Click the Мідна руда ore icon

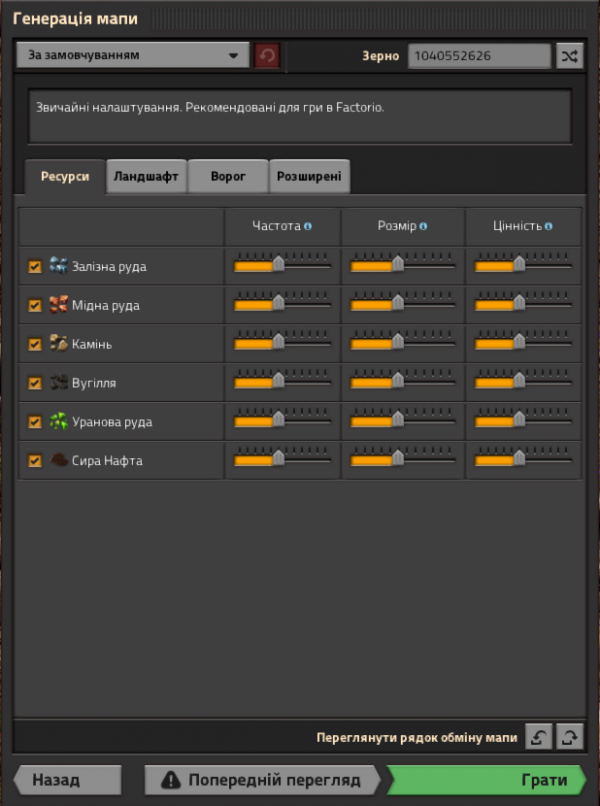point(59,304)
